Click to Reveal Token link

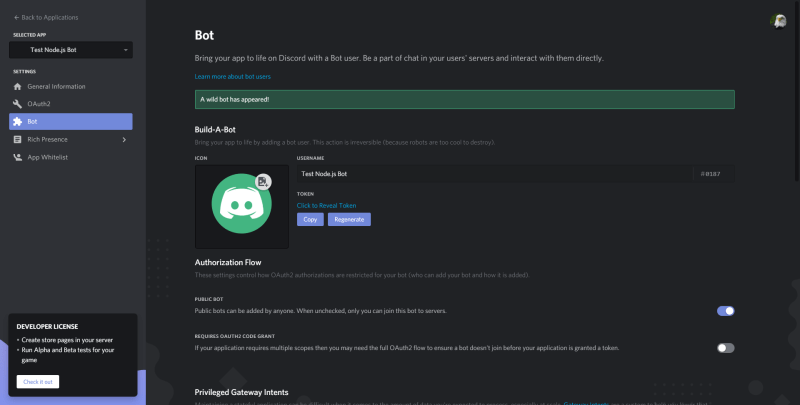(327, 206)
